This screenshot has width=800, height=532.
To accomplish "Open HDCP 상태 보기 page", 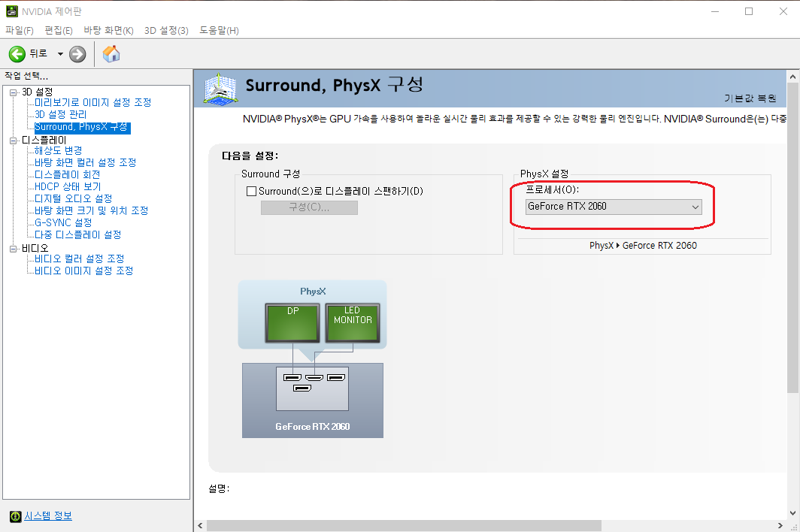I will 68,186.
